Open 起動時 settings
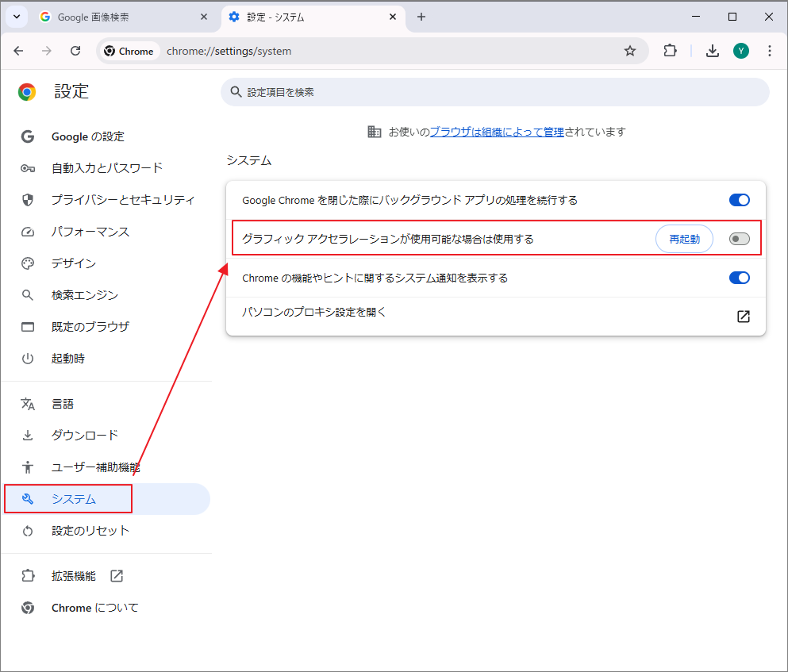 pos(106,359)
